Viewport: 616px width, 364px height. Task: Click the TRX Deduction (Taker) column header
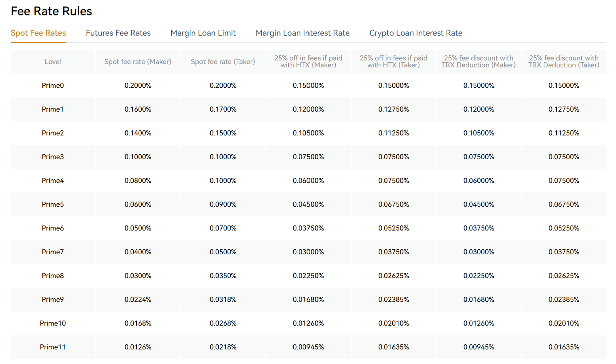pos(564,62)
